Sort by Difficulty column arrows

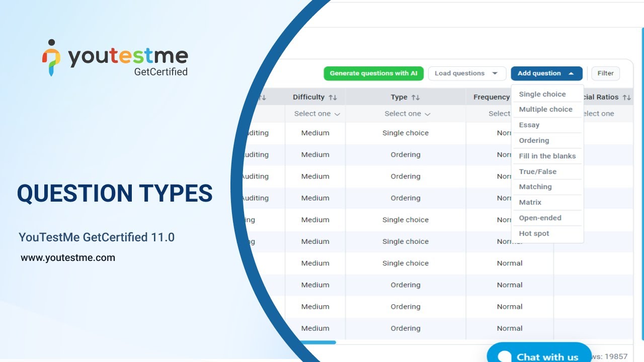[x=333, y=97]
